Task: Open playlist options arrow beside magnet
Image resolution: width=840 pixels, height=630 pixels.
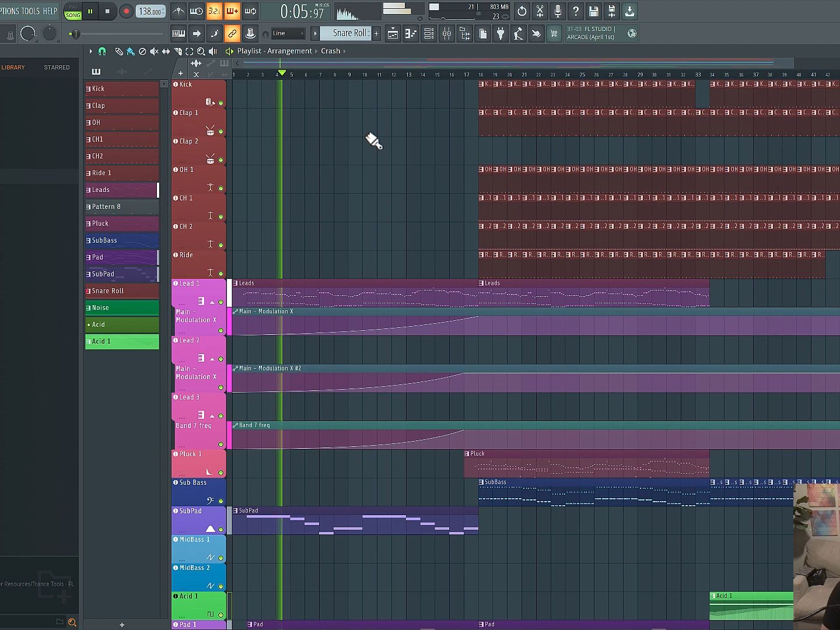Action: (x=90, y=51)
